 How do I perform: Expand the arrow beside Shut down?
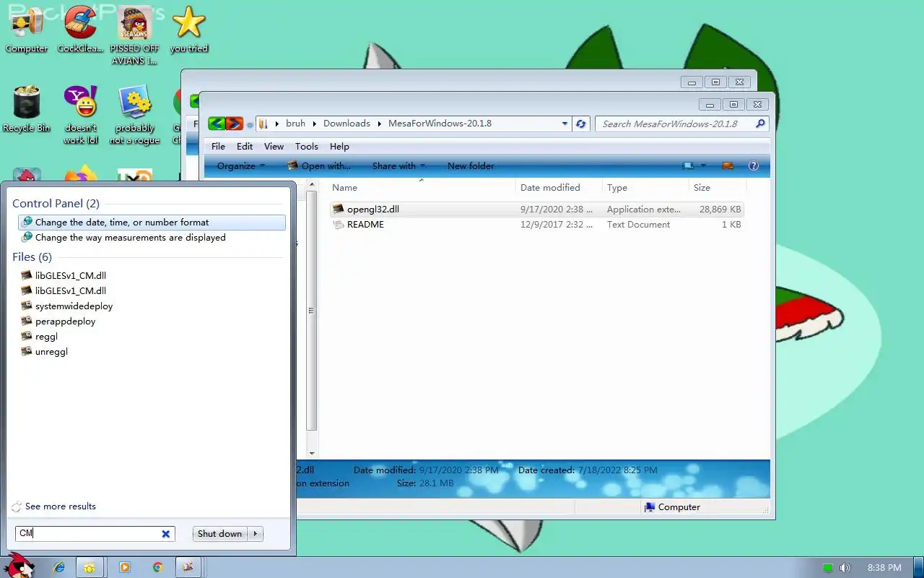pyautogui.click(x=256, y=534)
